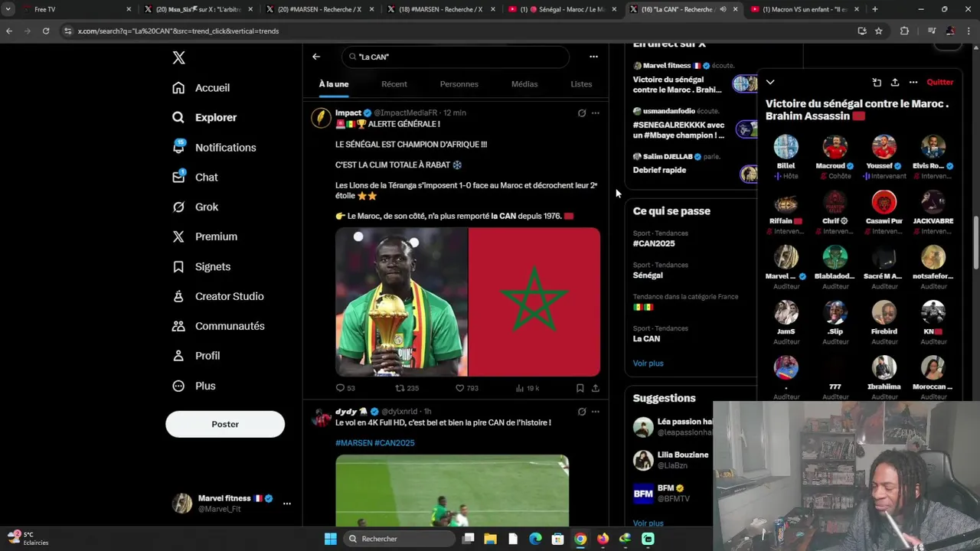This screenshot has width=980, height=551.
Task: Open the Morocco flag image
Action: (534, 302)
